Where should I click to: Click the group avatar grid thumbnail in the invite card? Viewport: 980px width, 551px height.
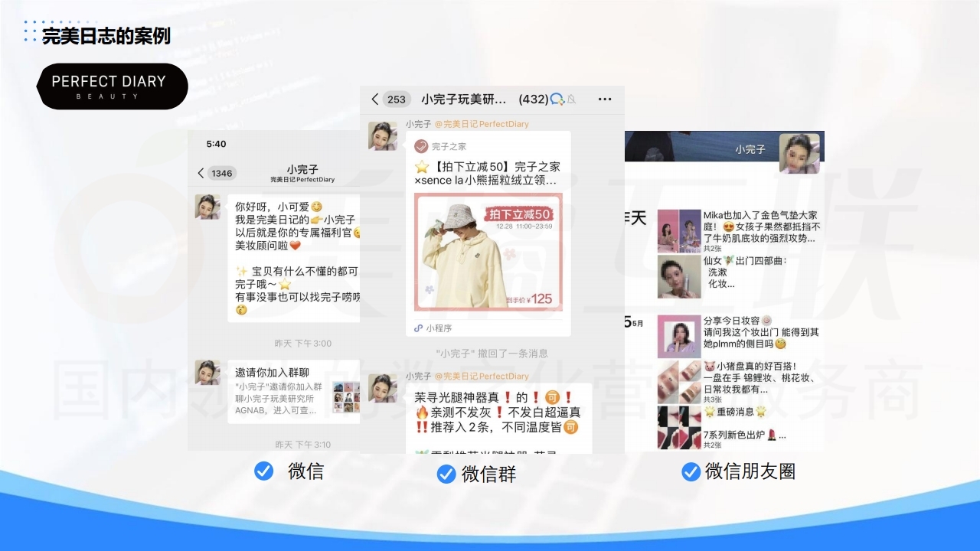click(x=345, y=398)
